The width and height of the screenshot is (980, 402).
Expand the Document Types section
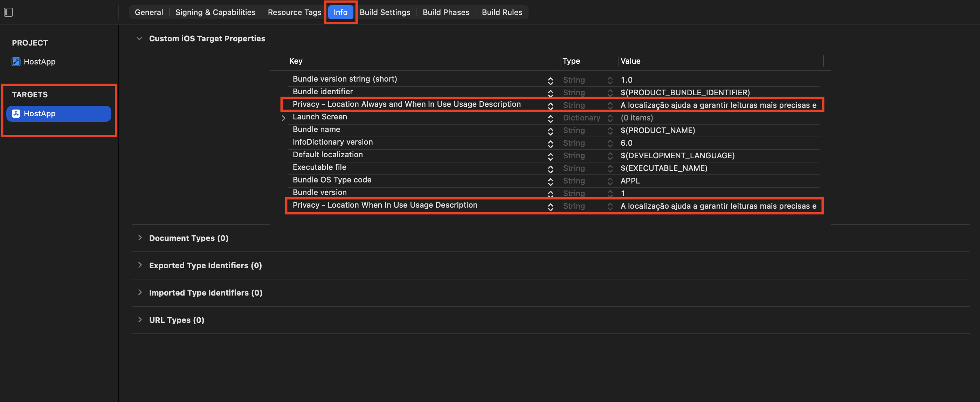click(140, 238)
